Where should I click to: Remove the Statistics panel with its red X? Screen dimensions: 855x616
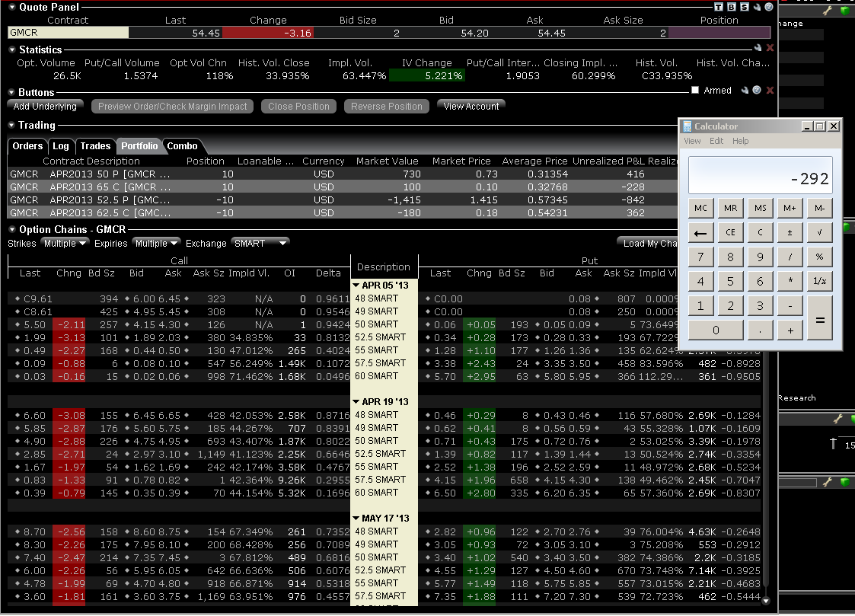[770, 48]
